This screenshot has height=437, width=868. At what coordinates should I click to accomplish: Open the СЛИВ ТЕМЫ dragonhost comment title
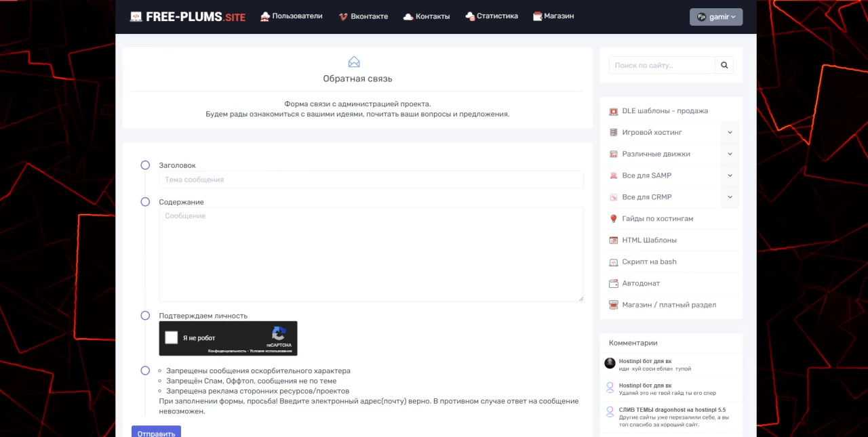[x=672, y=410]
